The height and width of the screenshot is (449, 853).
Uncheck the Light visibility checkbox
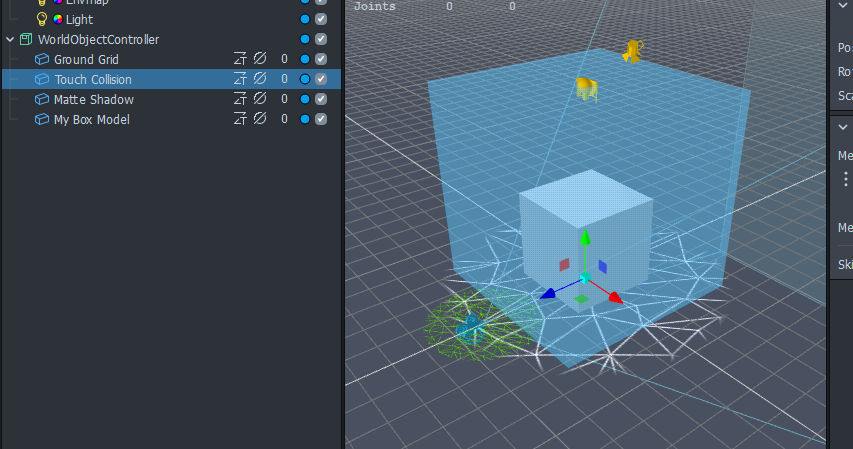click(x=321, y=19)
